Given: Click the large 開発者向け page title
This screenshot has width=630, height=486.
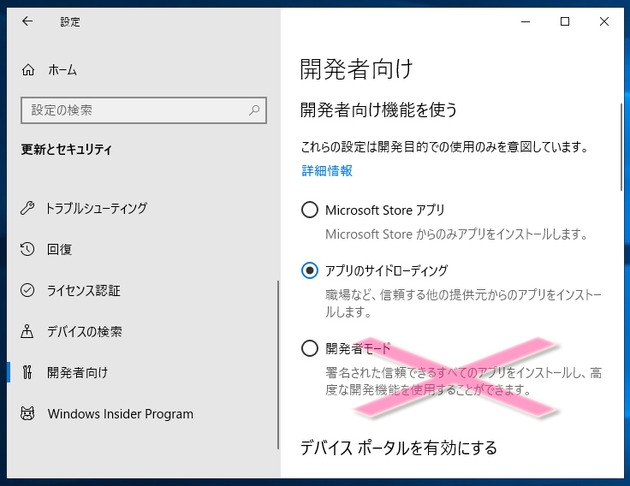Looking at the screenshot, I should [x=356, y=69].
